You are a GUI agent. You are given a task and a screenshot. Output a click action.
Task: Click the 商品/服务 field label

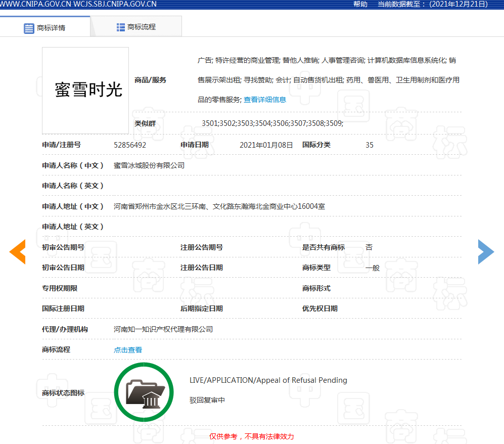151,80
